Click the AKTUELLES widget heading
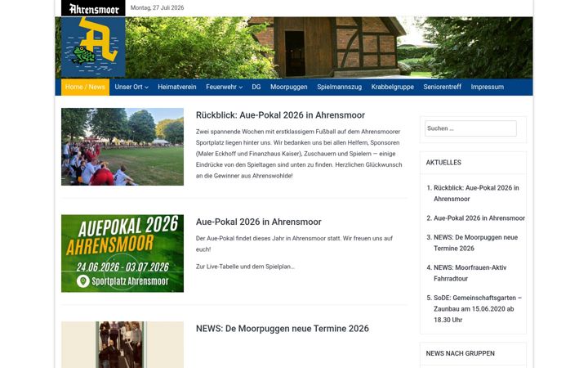 [443, 163]
